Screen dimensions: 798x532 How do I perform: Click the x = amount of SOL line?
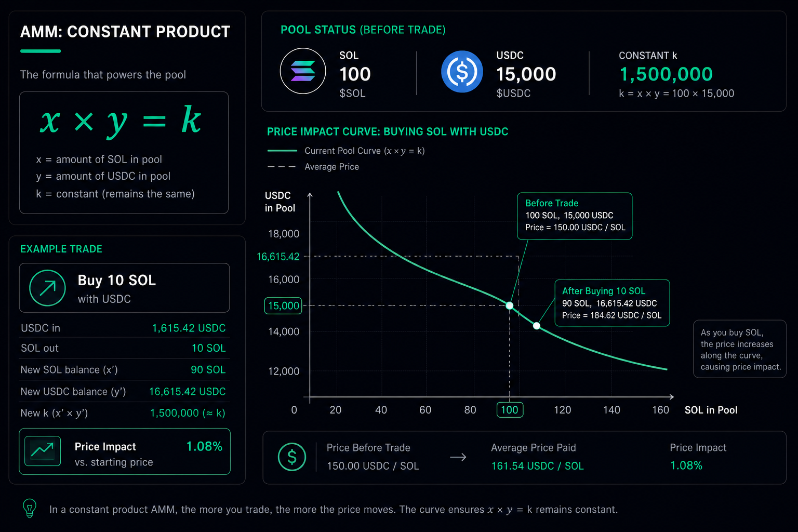(99, 159)
